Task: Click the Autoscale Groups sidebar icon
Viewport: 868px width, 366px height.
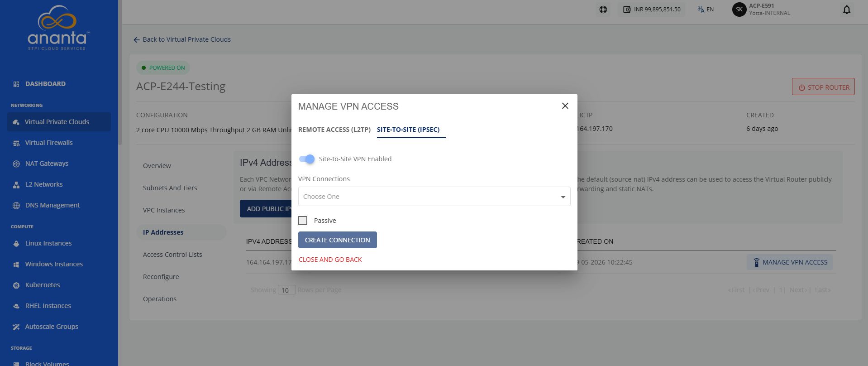Action: pyautogui.click(x=16, y=327)
